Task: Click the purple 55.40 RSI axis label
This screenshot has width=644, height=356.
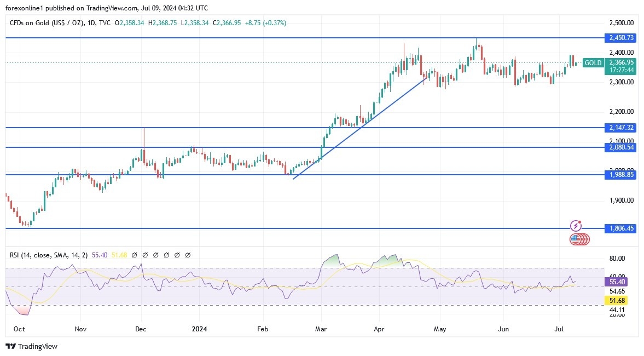Action: click(617, 282)
